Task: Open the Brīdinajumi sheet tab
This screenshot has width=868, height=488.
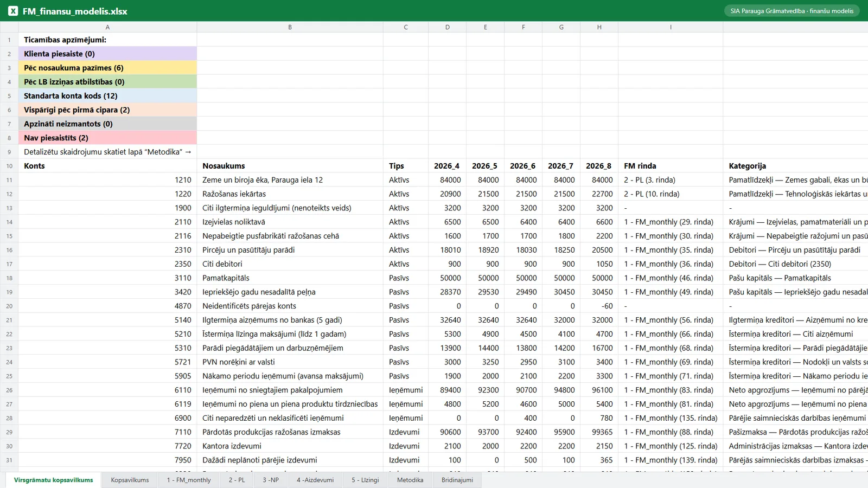Action: [457, 480]
